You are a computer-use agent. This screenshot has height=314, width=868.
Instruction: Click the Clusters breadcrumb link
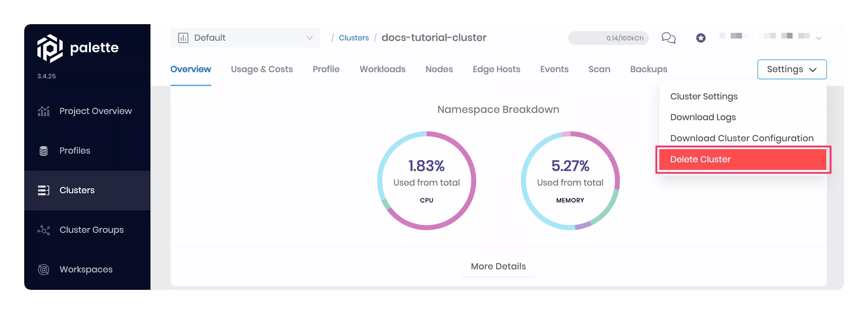pos(354,38)
